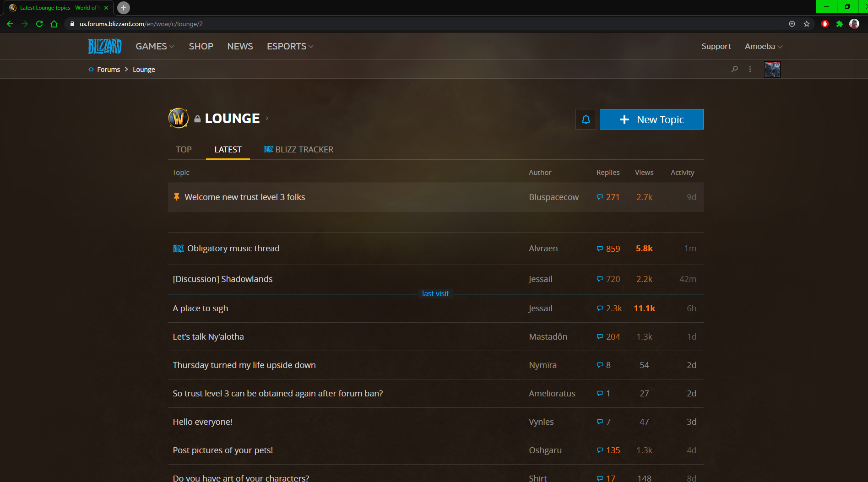Click the Blizz icon beside Obligatory music thread
The width and height of the screenshot is (868, 482).
tap(179, 249)
